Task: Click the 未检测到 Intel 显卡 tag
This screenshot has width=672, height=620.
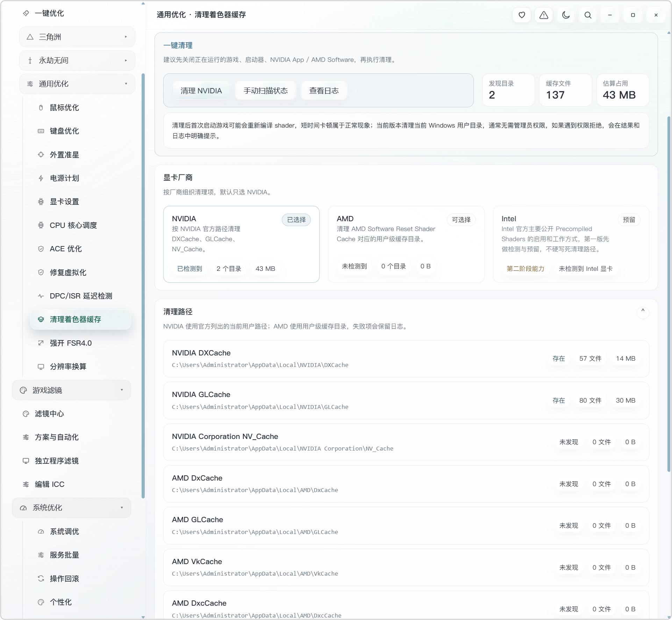Action: (586, 269)
